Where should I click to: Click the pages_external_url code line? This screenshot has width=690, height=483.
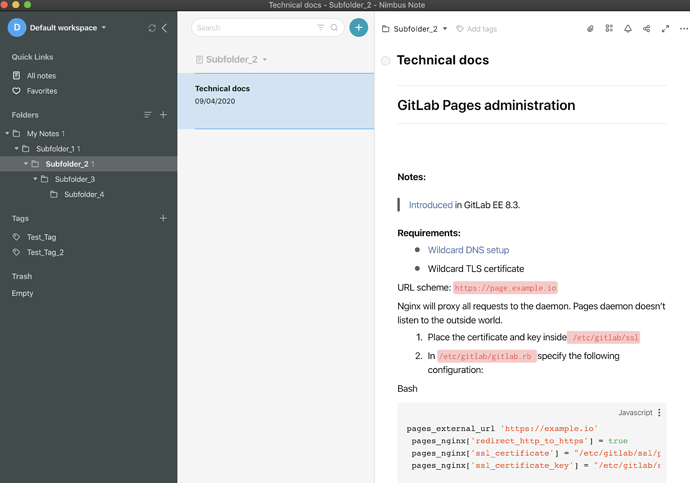point(502,428)
